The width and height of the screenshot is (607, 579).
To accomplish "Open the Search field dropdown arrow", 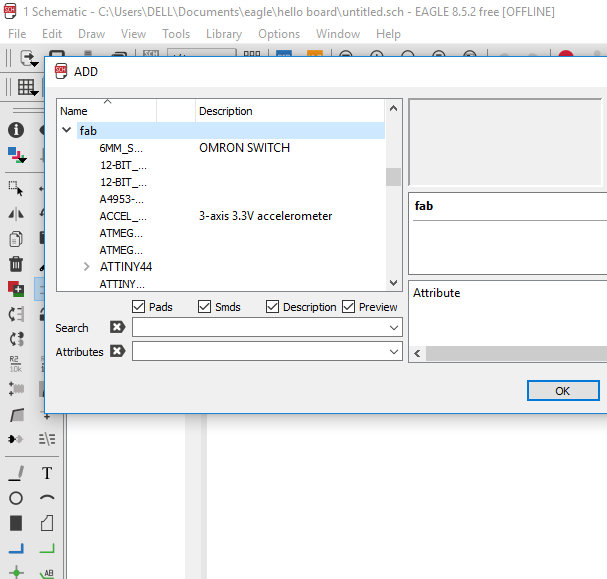I will point(394,328).
